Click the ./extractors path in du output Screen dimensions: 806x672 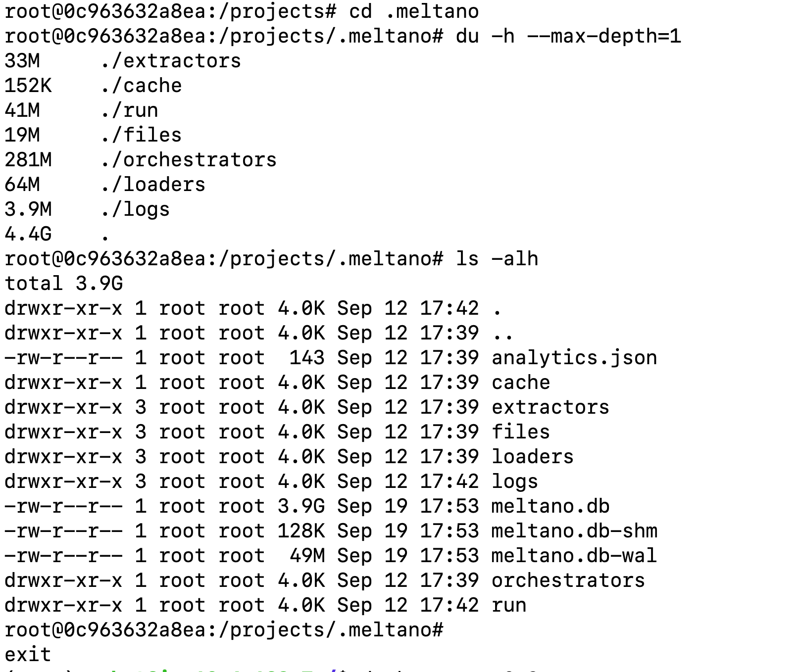tap(170, 61)
